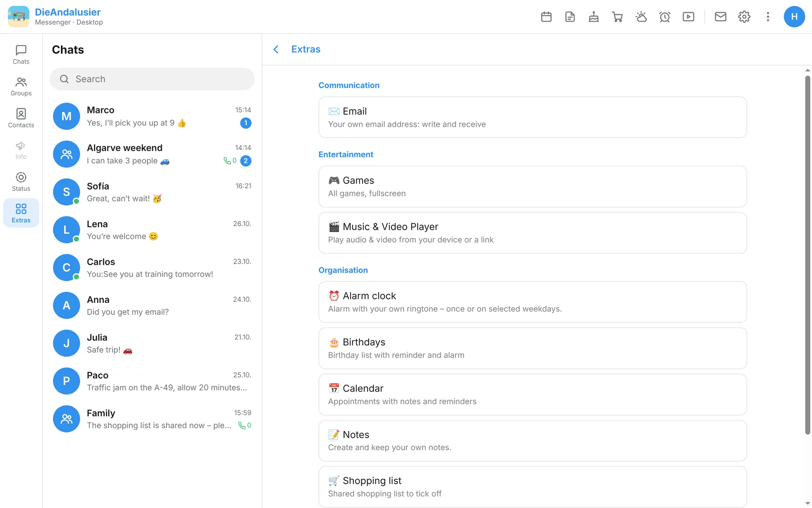
Task: Switch to Groups in the sidebar
Action: coord(21,86)
